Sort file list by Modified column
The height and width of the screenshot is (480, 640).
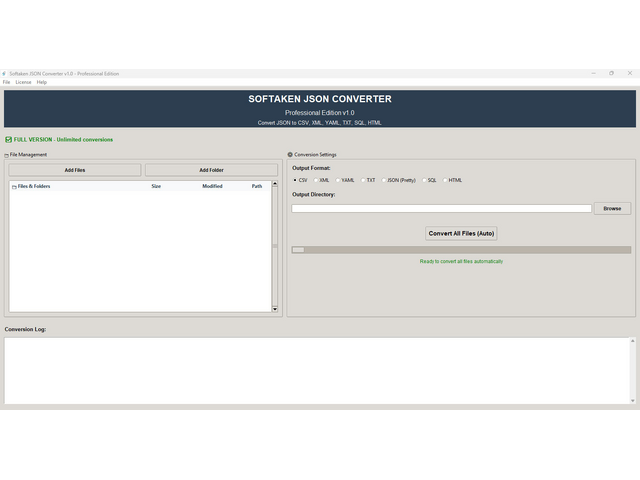tap(212, 186)
